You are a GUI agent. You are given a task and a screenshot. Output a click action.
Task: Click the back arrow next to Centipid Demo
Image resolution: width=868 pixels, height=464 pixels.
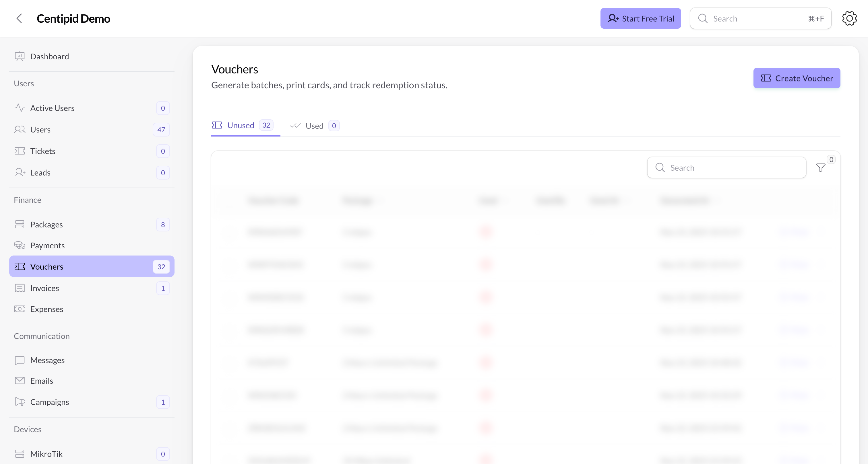[19, 19]
